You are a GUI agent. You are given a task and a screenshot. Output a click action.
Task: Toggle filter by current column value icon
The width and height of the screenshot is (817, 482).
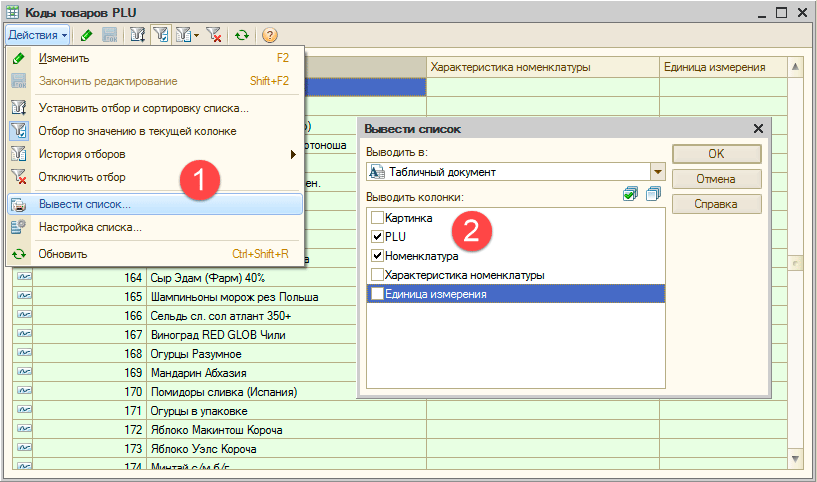click(160, 35)
